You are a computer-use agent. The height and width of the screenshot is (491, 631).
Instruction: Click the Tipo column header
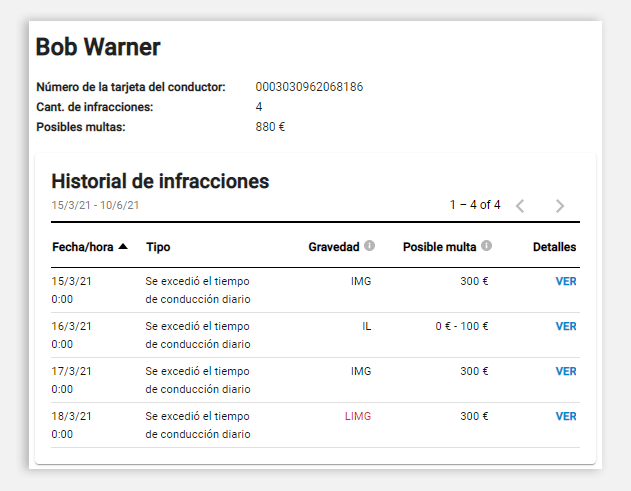click(x=158, y=247)
